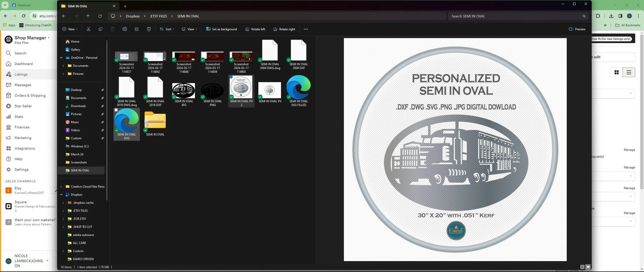Open Square sales channel in Etsy sidebar
This screenshot has height=272, width=644.
click(x=30, y=206)
